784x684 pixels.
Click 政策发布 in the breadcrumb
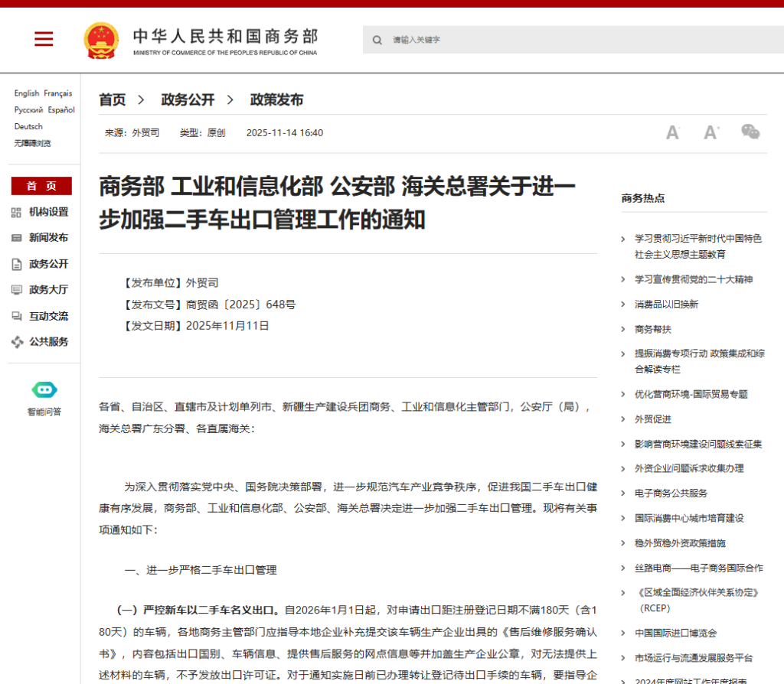point(276,99)
